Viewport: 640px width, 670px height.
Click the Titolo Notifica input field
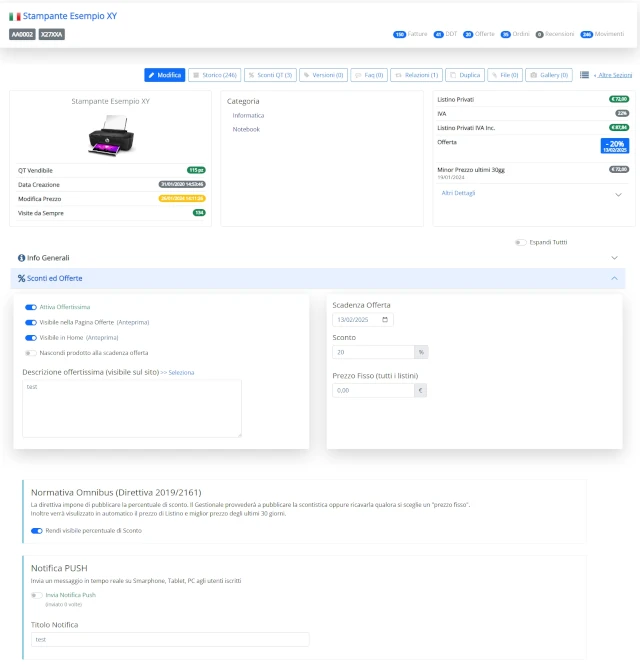(x=170, y=639)
